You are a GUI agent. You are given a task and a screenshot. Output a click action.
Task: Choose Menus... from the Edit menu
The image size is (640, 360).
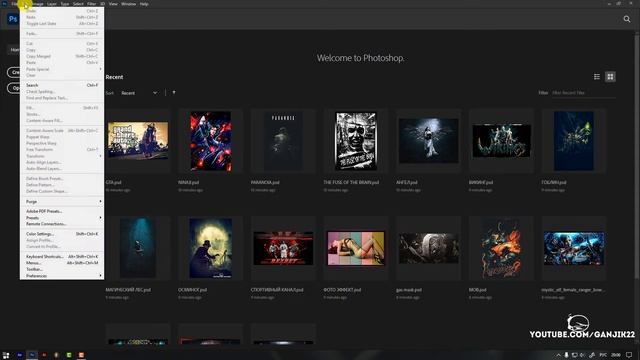pos(62,263)
